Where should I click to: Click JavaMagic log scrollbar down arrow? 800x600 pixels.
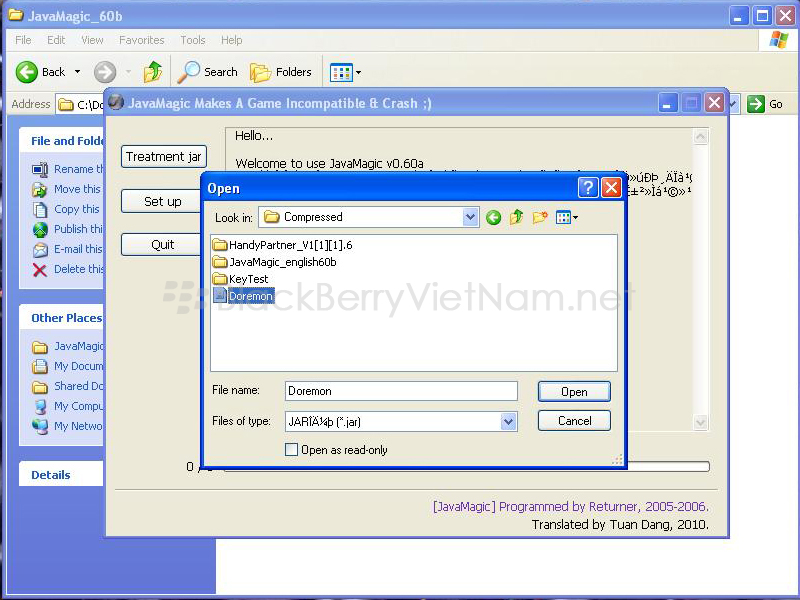(701, 422)
